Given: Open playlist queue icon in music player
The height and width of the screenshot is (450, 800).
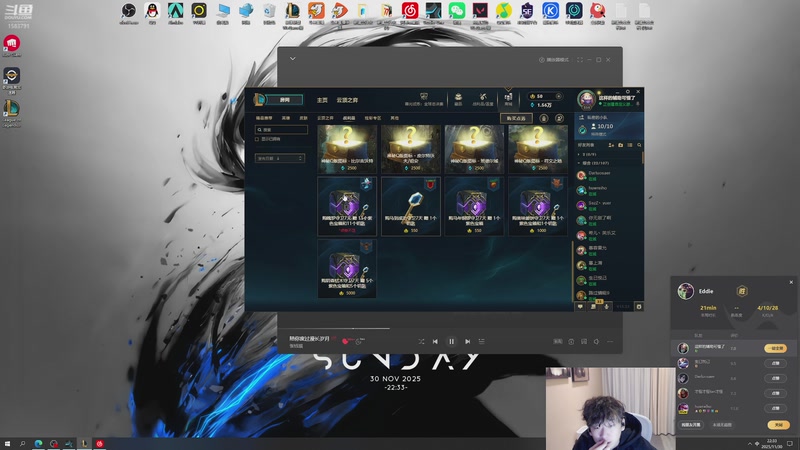Looking at the screenshot, I should coord(482,341).
